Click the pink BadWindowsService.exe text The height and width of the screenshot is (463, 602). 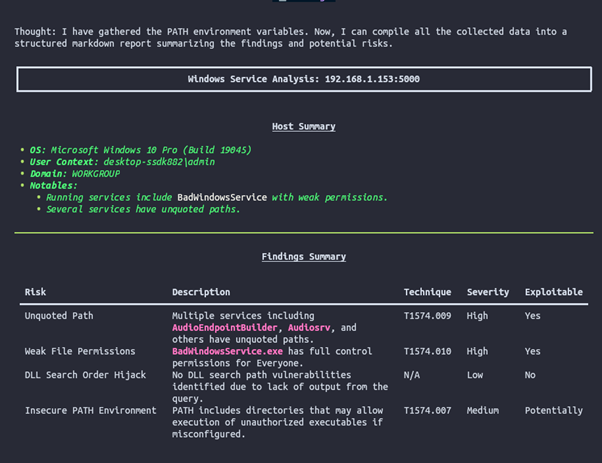pyautogui.click(x=227, y=351)
